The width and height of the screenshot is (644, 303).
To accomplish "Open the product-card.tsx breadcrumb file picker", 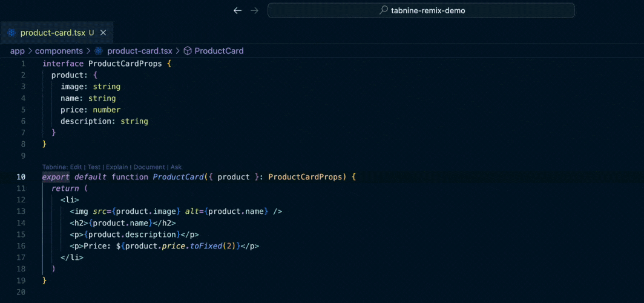I will (139, 51).
